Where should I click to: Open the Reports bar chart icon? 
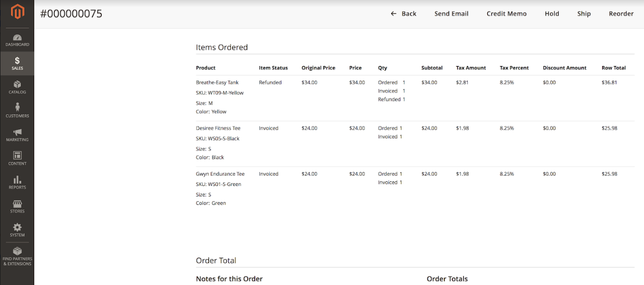pos(17,180)
